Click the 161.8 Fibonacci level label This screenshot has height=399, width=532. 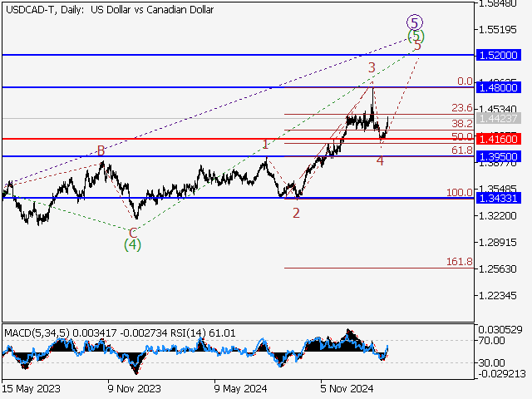tap(460, 262)
